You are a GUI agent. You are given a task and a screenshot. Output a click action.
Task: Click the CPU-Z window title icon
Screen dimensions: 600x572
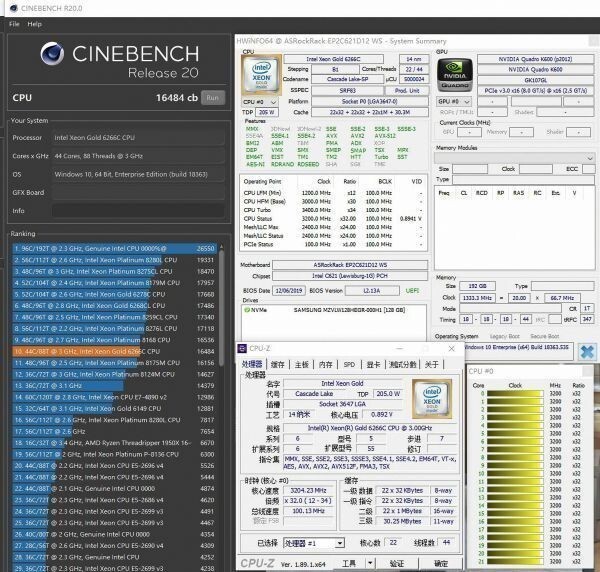click(x=242, y=348)
